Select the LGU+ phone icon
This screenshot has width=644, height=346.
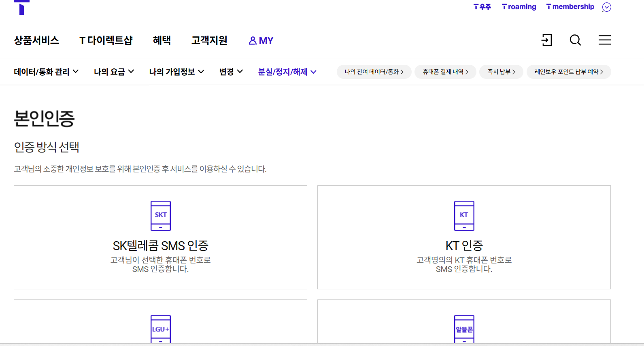coord(161,329)
